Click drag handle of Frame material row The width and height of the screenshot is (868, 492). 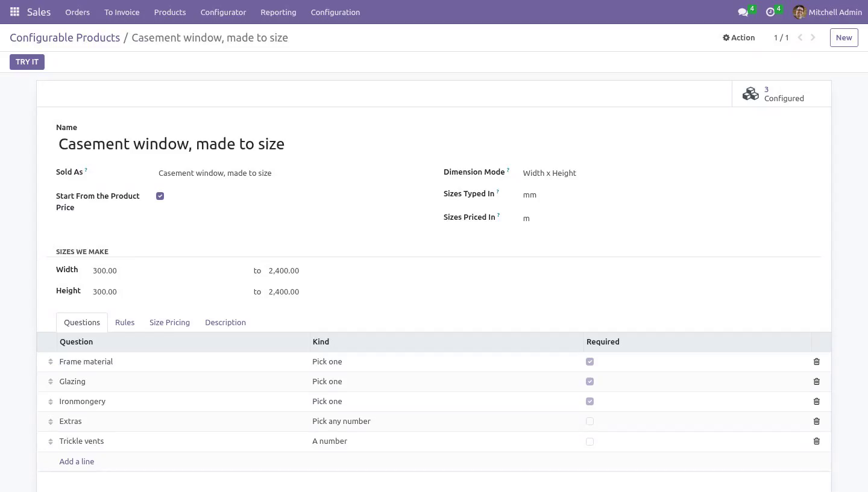pos(51,362)
